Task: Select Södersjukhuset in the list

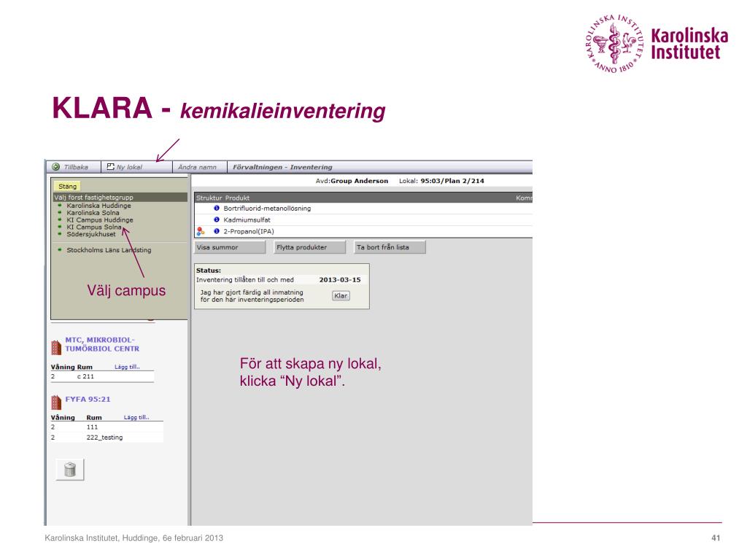Action: point(91,234)
